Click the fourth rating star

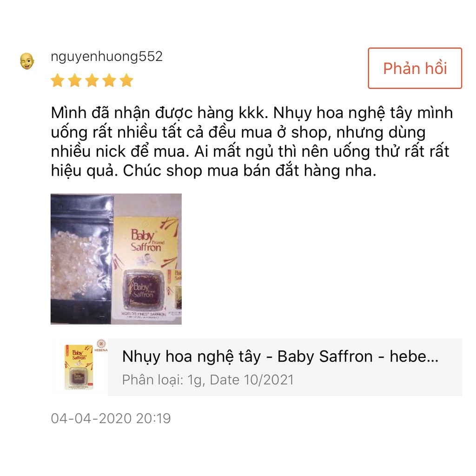(x=109, y=80)
